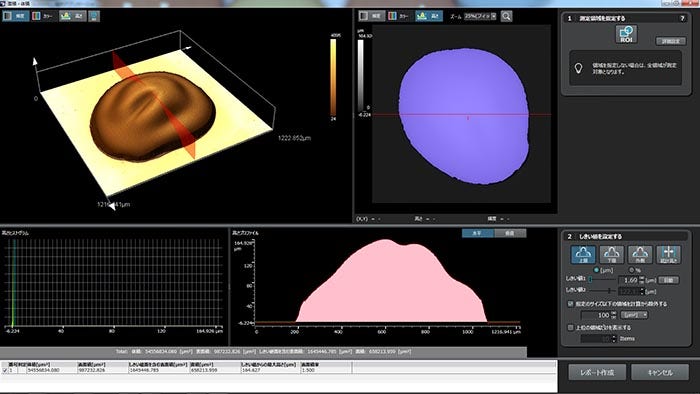Image resolution: width=700 pixels, height=394 pixels.
Task: Select height display mode in 3D panel toolbar
Action: 73,16
